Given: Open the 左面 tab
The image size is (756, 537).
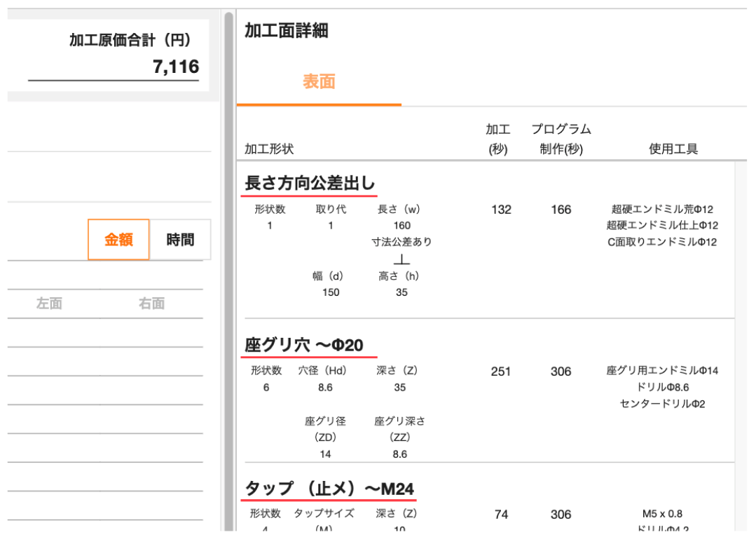Looking at the screenshot, I should click(49, 304).
